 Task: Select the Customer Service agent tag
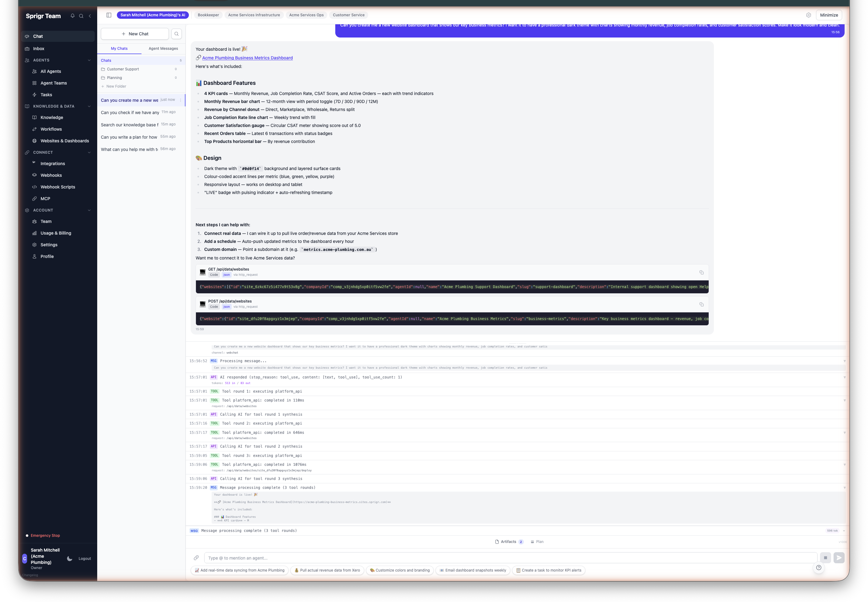click(x=348, y=15)
